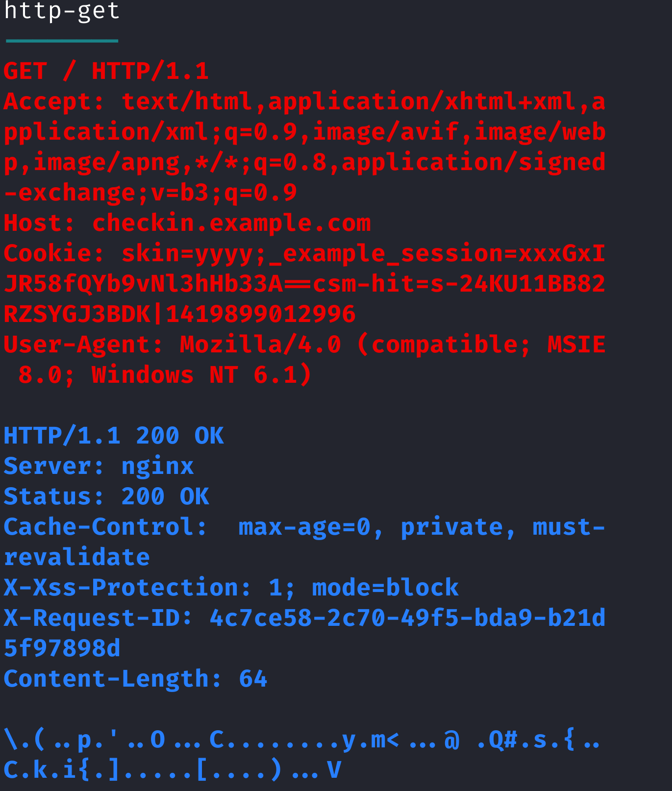The height and width of the screenshot is (791, 672).
Task: Click the Host header label
Action: [x=33, y=223]
